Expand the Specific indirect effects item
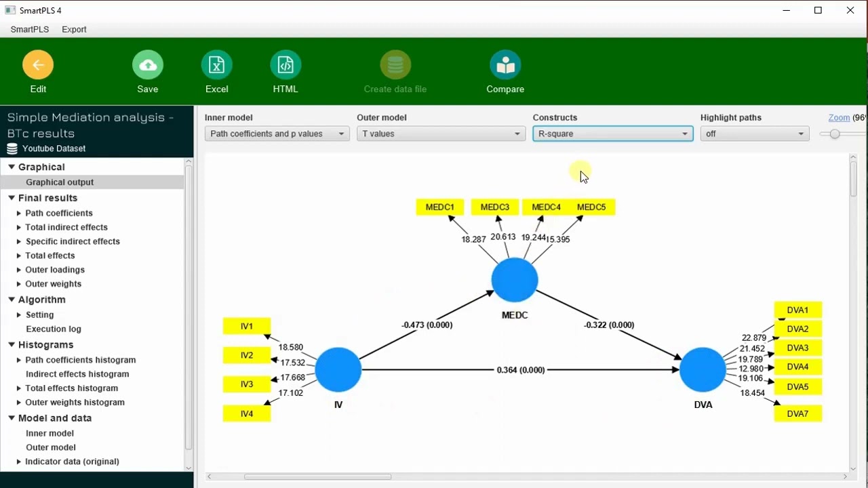 point(19,241)
